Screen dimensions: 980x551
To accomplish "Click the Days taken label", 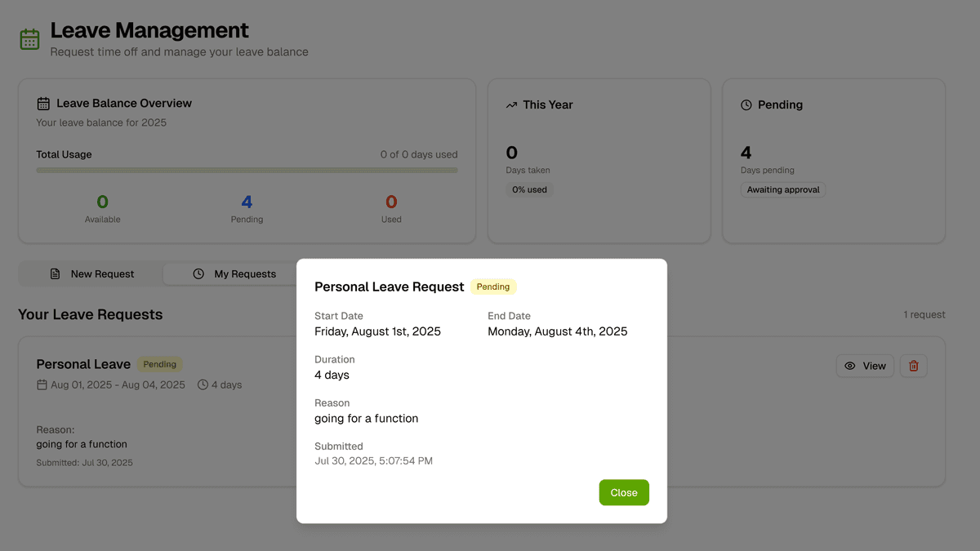I will [528, 171].
